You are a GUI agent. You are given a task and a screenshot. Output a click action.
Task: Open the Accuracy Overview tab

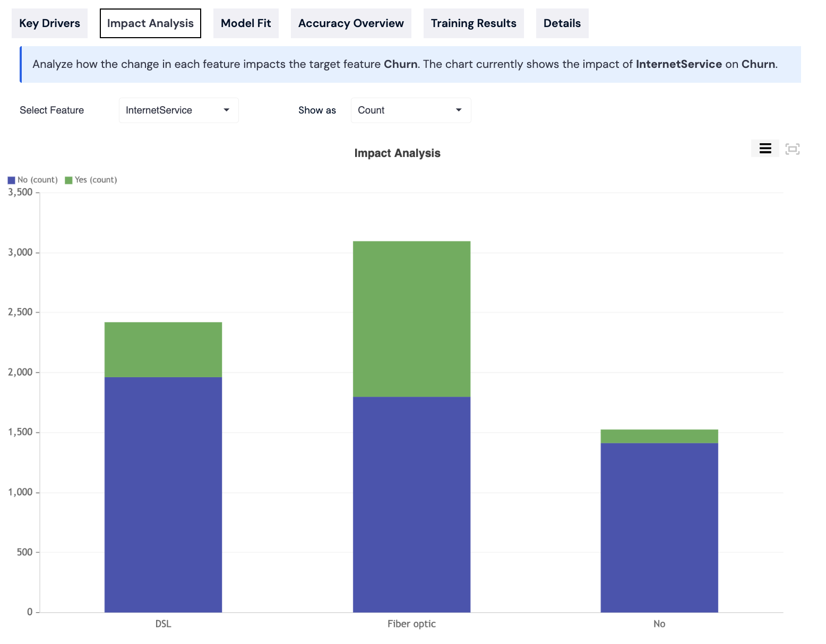pos(351,23)
